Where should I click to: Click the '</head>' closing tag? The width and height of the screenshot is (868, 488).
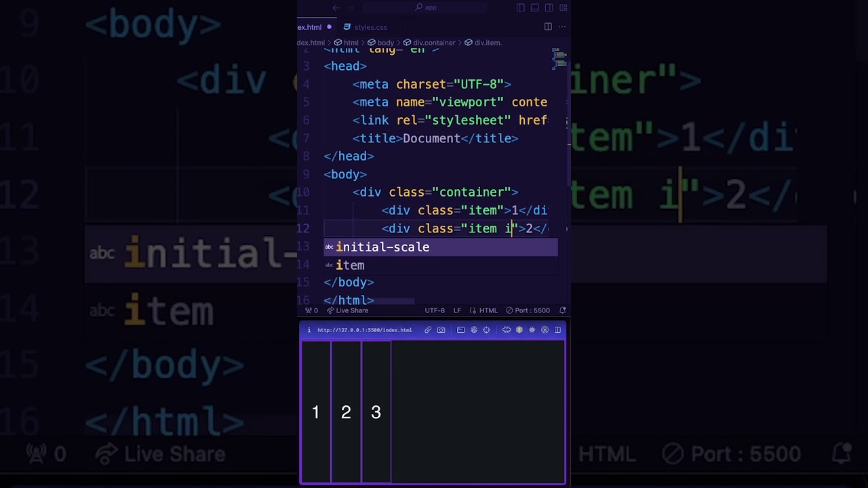(349, 156)
